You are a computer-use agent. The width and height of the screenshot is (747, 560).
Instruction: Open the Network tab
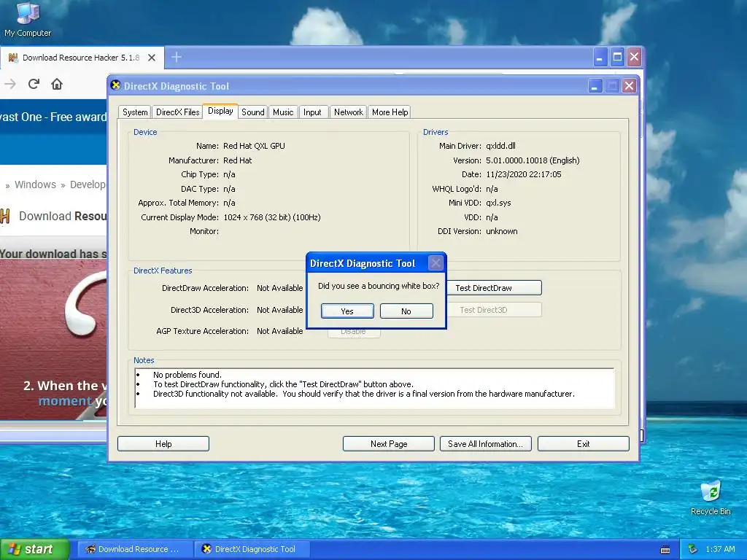click(x=348, y=112)
